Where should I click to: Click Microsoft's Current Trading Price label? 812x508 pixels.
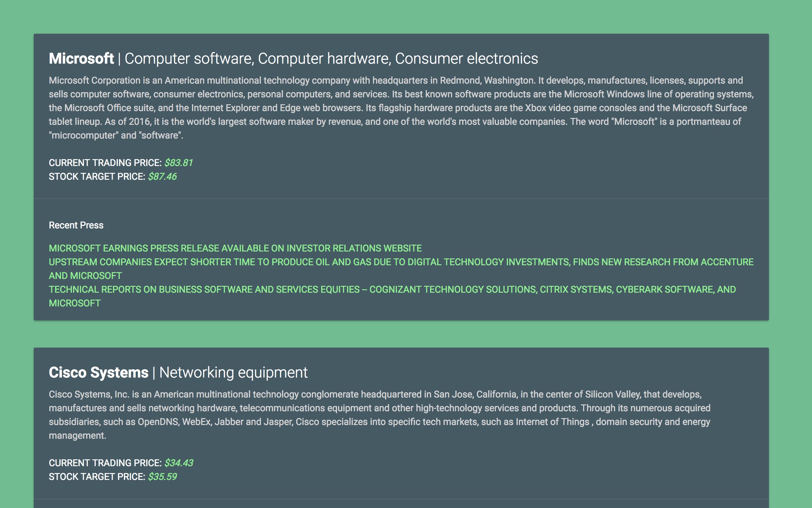[x=105, y=163]
